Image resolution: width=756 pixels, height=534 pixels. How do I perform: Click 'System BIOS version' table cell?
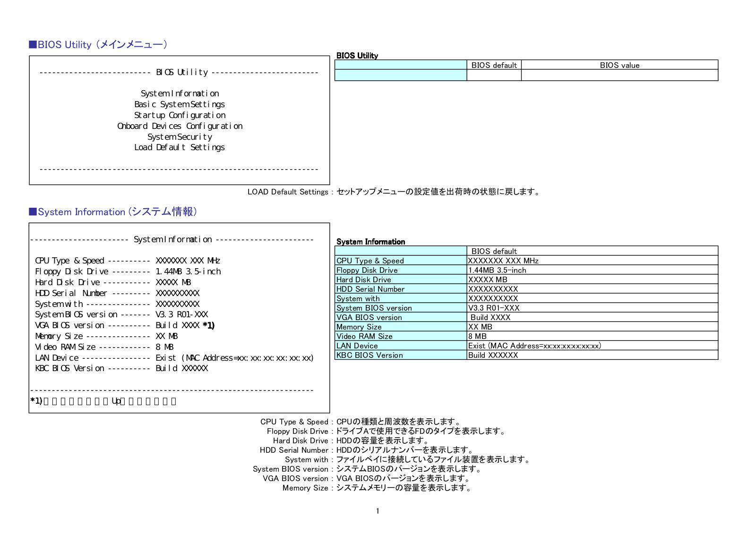pyautogui.click(x=401, y=308)
